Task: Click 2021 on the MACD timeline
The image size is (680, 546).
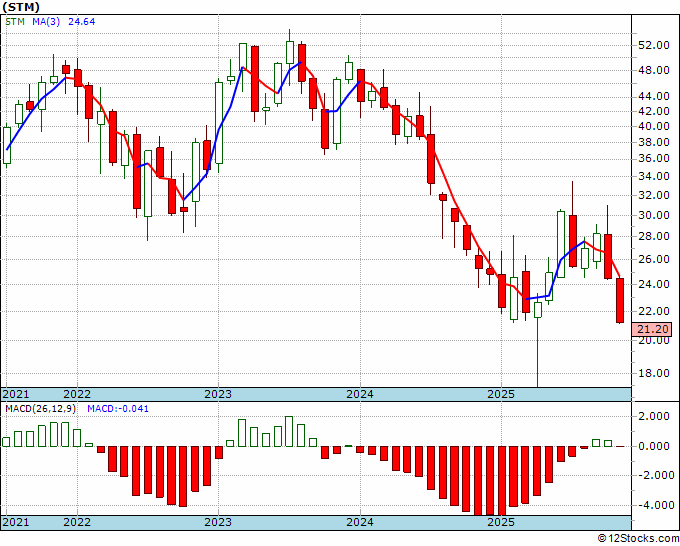Action: [x=16, y=522]
